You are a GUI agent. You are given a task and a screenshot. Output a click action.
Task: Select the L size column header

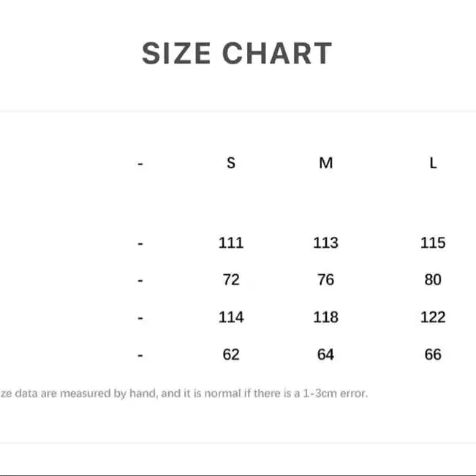pyautogui.click(x=433, y=163)
